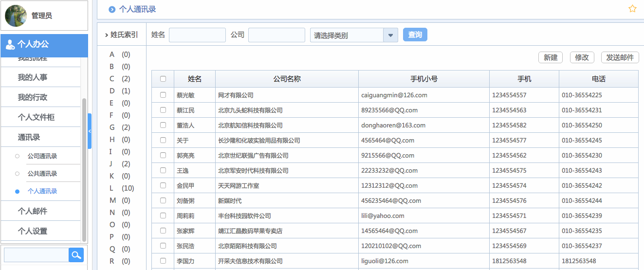
Task: Click the 个人办公 user icon
Action: click(x=10, y=45)
